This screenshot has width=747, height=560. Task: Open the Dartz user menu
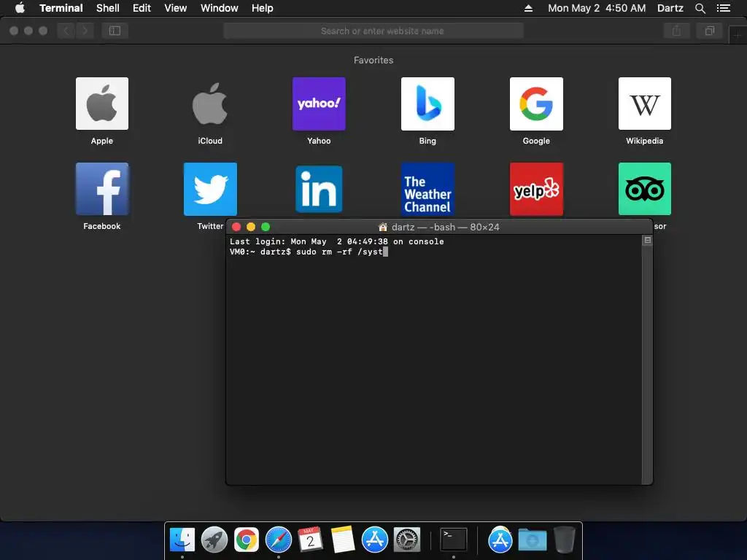(x=670, y=8)
